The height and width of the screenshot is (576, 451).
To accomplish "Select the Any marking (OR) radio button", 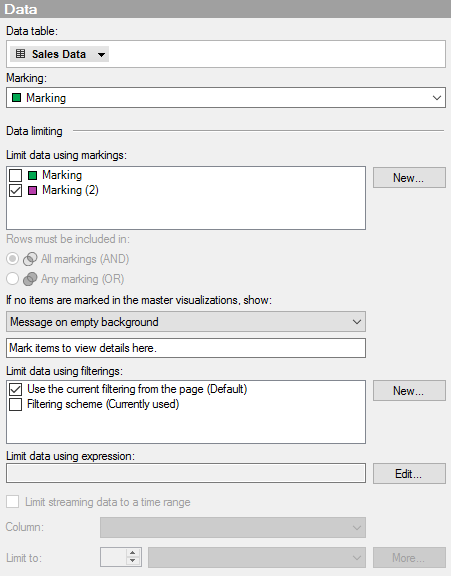I will (x=12, y=278).
